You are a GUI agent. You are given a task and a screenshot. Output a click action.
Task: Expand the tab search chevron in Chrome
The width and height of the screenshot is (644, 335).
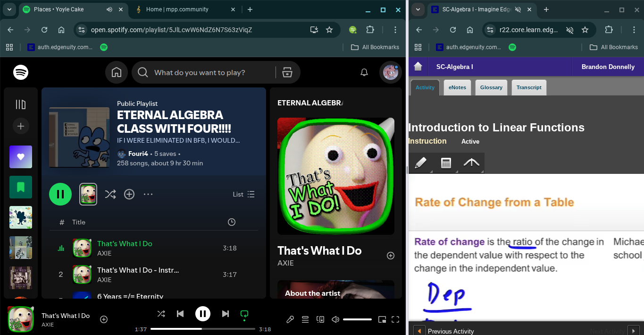click(x=9, y=9)
